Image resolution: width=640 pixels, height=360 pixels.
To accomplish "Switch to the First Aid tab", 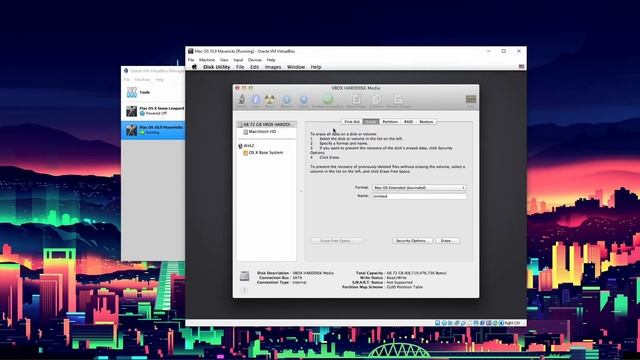I will point(352,122).
